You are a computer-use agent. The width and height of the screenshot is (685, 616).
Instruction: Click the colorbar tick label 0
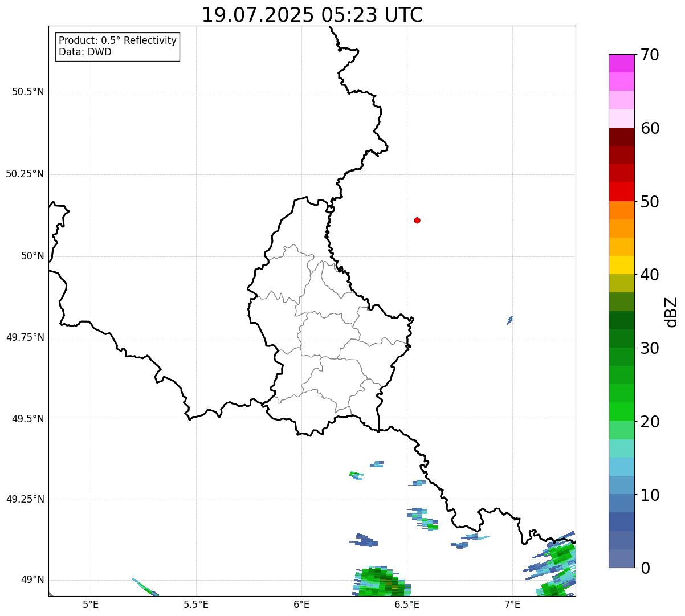(x=645, y=568)
